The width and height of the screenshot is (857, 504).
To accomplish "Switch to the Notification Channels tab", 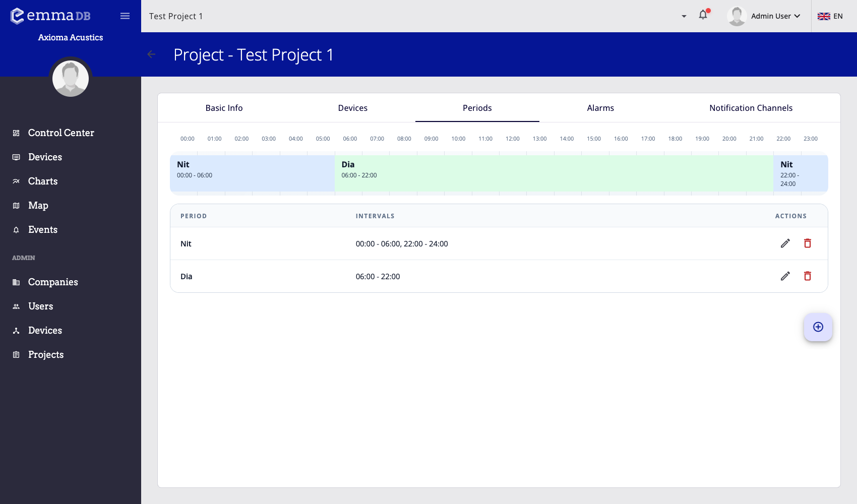I will click(751, 108).
